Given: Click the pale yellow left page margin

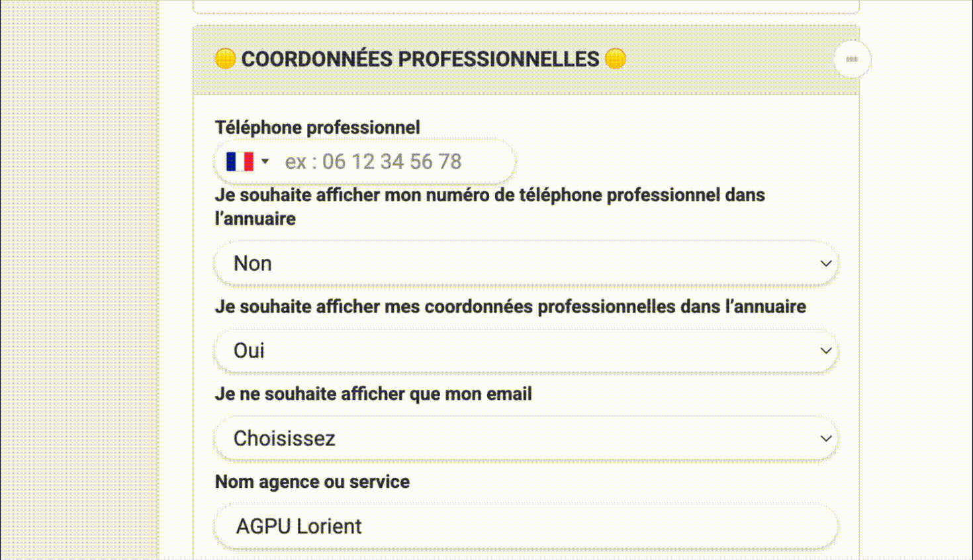Looking at the screenshot, I should (79, 278).
